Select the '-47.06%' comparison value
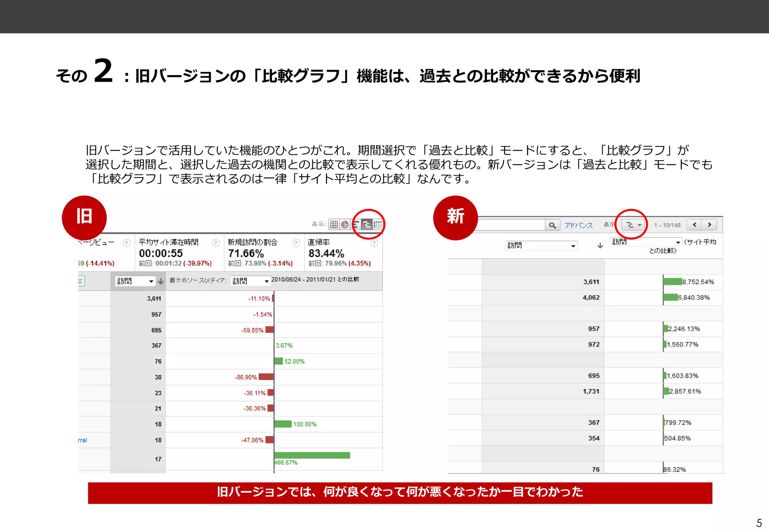The height and width of the screenshot is (532, 769). click(x=252, y=440)
